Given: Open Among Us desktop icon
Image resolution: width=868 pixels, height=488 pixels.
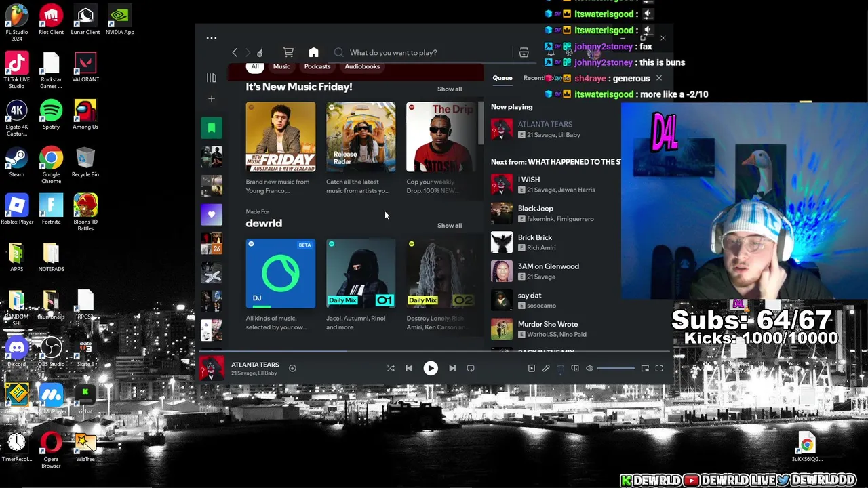Looking at the screenshot, I should click(x=85, y=115).
